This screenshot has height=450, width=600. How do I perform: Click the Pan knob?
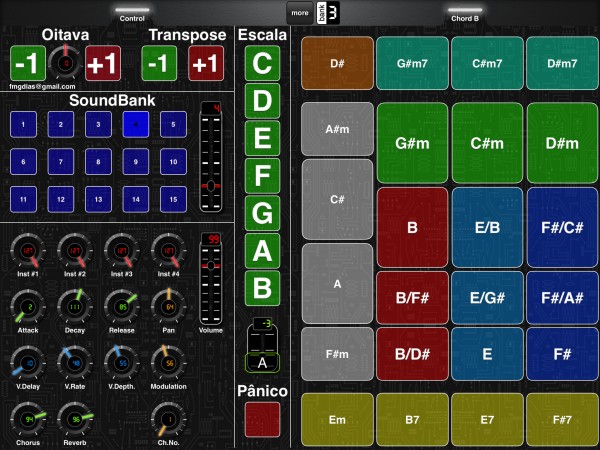(169, 307)
